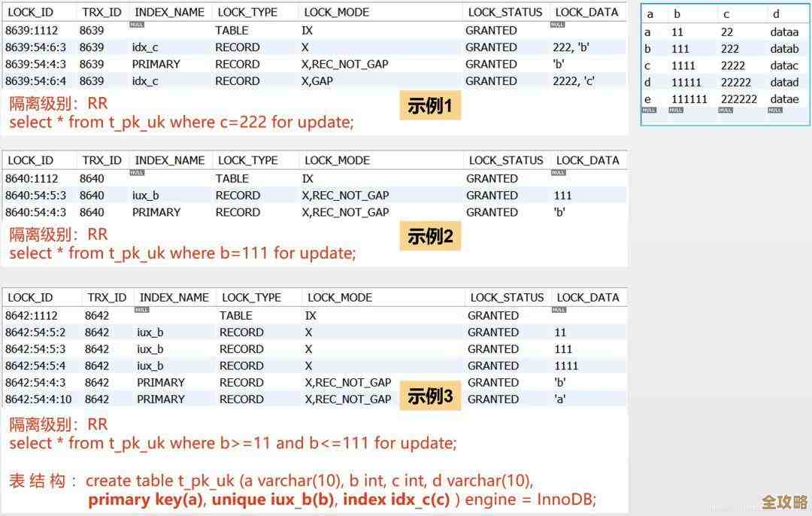The width and height of the screenshot is (812, 516).
Task: Switch to the 示例1 orange badge
Action: click(429, 106)
